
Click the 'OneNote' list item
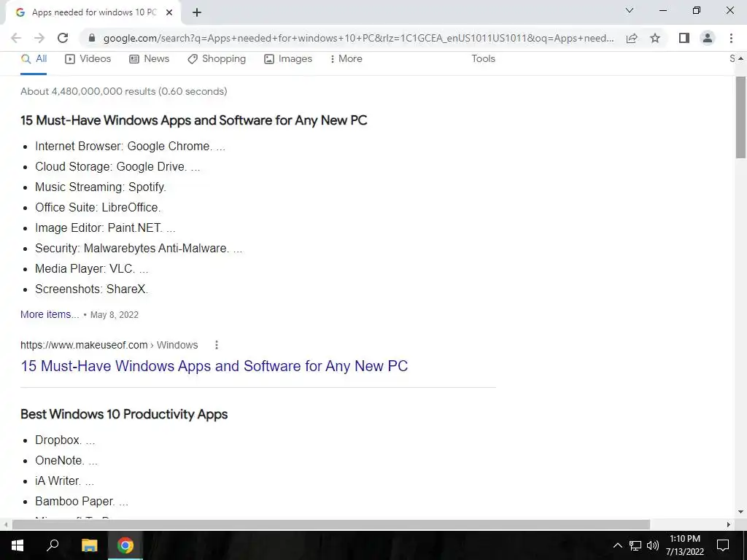[66, 461]
